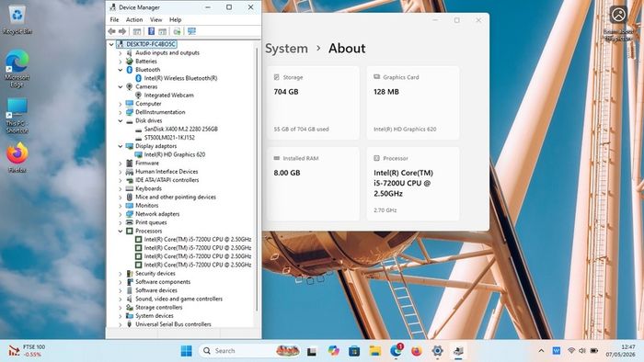Select Sound, video and game controllers

pos(179,299)
